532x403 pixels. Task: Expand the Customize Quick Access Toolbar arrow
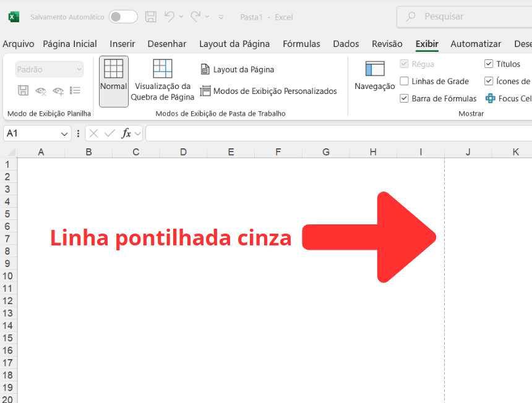(x=222, y=17)
